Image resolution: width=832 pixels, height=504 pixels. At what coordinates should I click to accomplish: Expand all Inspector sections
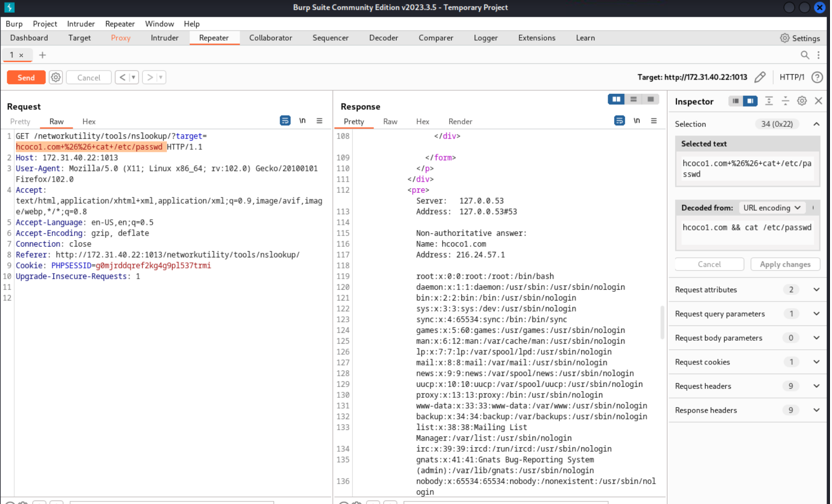pos(769,101)
